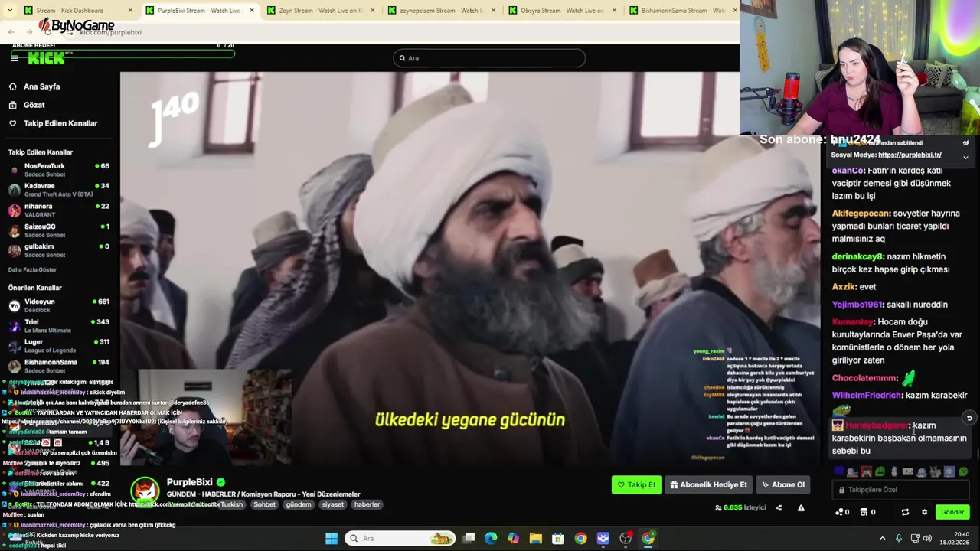
Task: Click the Kick logo
Action: [47, 58]
